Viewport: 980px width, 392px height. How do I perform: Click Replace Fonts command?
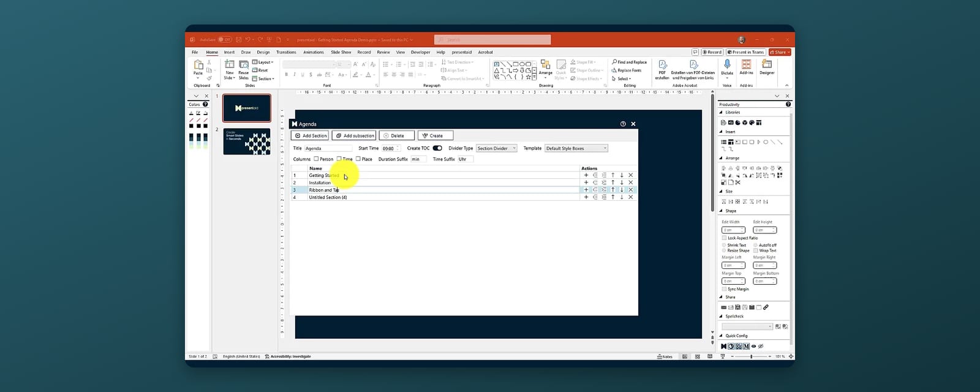(x=627, y=70)
